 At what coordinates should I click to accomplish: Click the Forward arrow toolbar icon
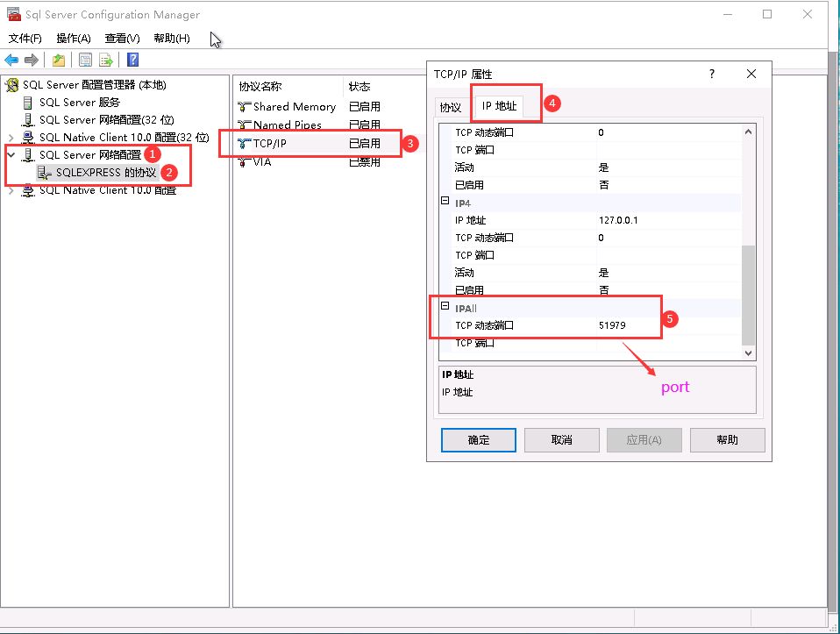(32, 60)
